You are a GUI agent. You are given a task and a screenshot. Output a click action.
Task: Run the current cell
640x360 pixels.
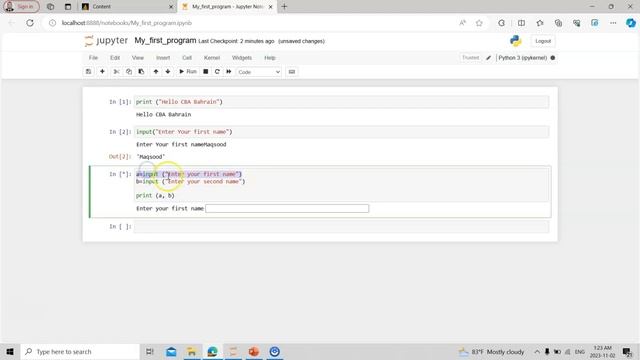[x=188, y=72]
